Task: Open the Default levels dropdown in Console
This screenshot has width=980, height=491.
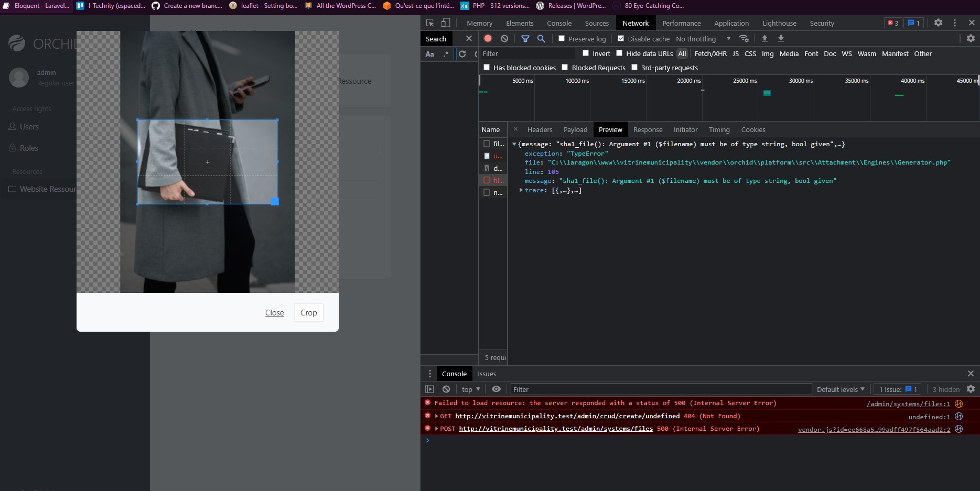Action: point(840,389)
